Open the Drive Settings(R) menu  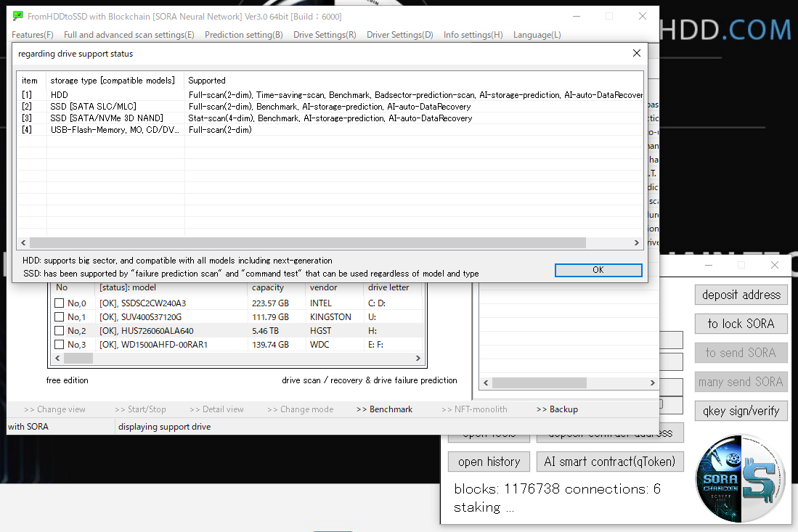click(325, 35)
